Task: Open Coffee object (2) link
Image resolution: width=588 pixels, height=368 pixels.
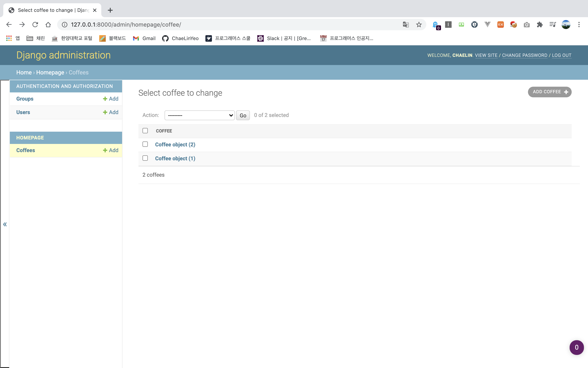Action: click(175, 145)
